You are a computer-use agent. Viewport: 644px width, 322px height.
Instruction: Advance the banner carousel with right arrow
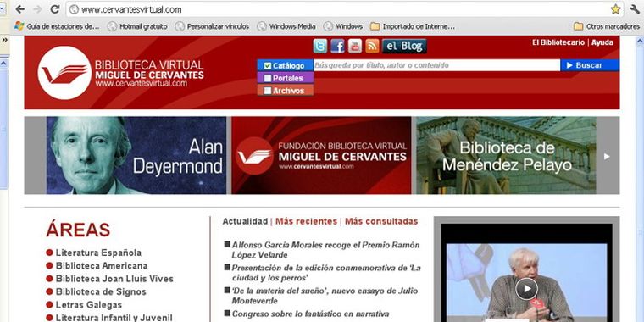click(607, 156)
